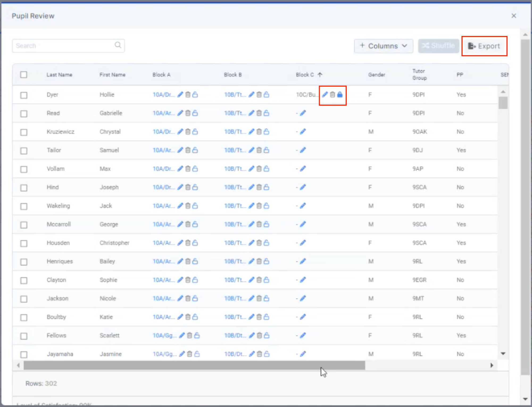Image resolution: width=532 pixels, height=407 pixels.
Task: Edit Read Gabrielle's Block C with pencil icon
Action: tap(303, 113)
